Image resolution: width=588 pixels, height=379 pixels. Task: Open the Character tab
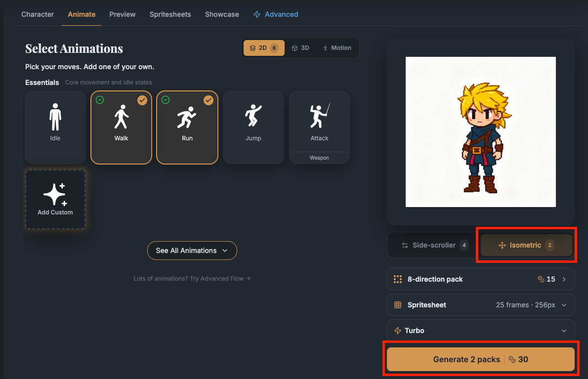point(38,14)
